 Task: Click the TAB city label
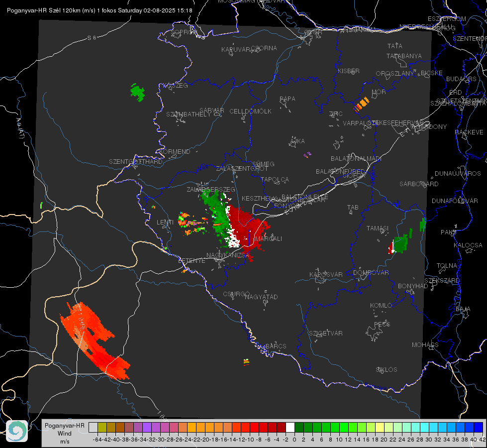[353, 208]
